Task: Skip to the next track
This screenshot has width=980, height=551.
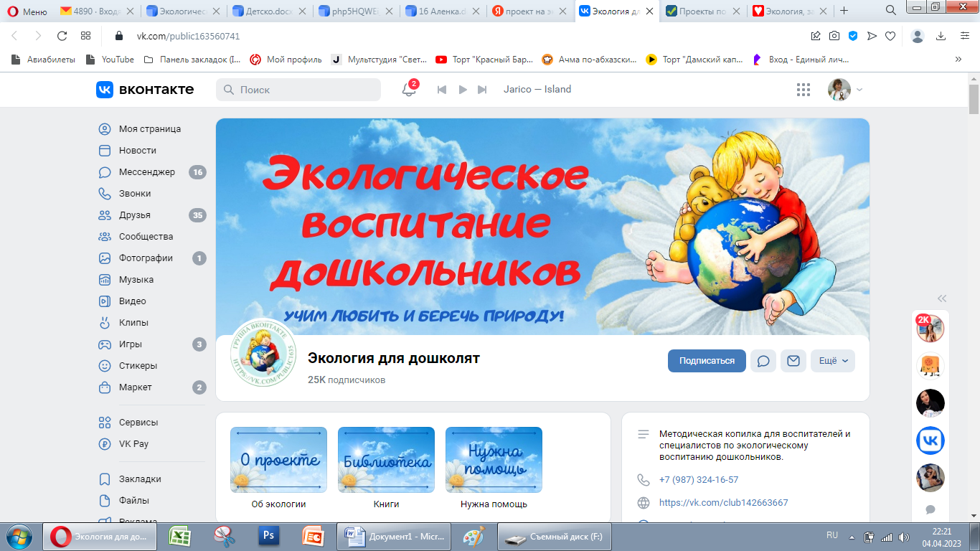Action: [482, 90]
